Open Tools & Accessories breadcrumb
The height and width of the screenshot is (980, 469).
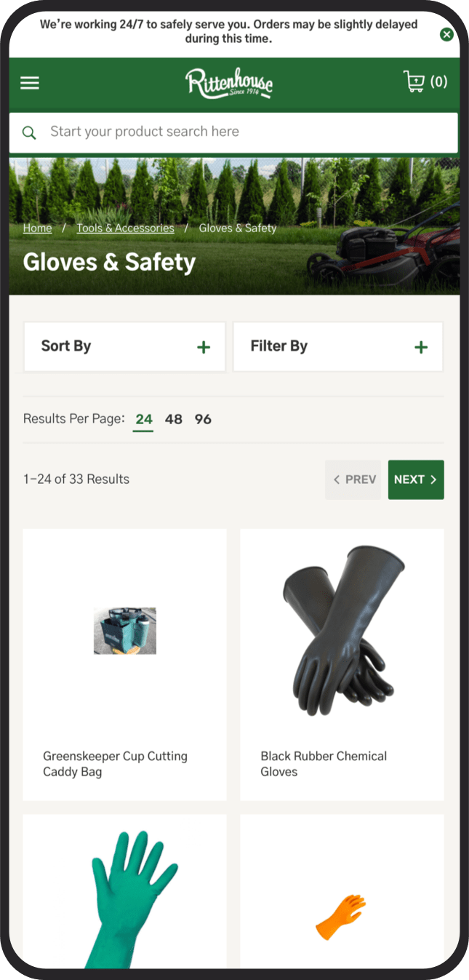[126, 228]
